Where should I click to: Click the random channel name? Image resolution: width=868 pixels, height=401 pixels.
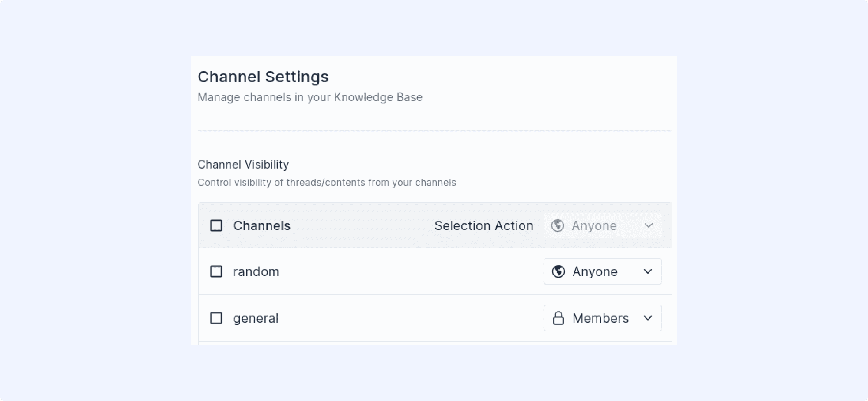point(256,271)
